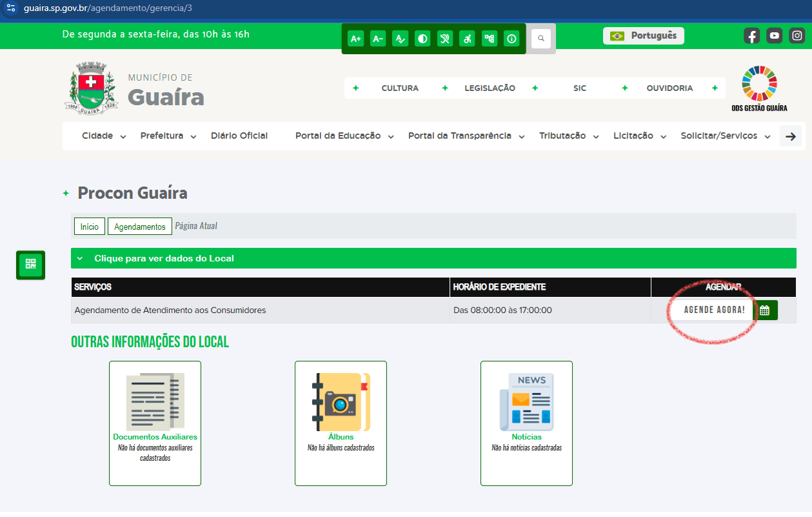812x517 pixels.
Task: Toggle the screen reader sound off icon
Action: click(x=444, y=38)
